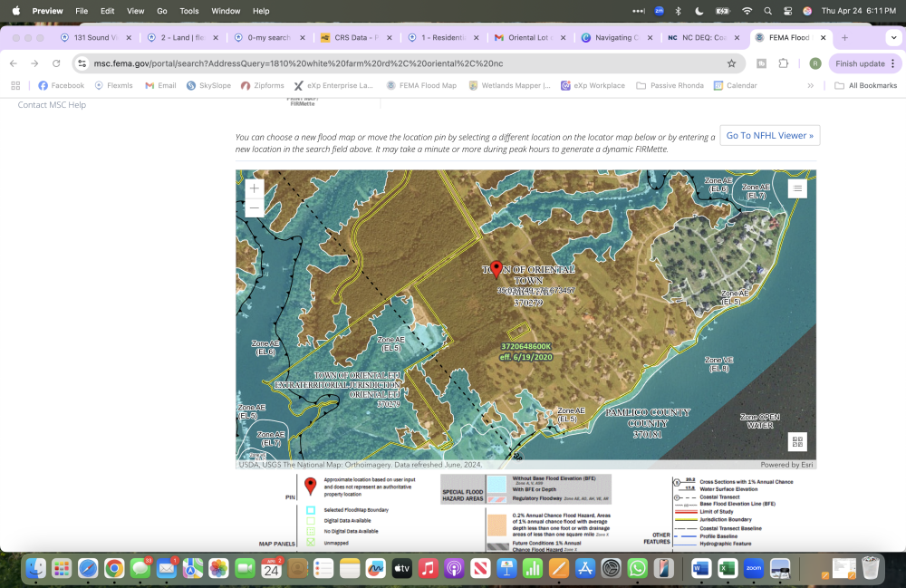This screenshot has width=906, height=588.
Task: Open the FEMA Flood Map bookmark
Action: point(421,85)
